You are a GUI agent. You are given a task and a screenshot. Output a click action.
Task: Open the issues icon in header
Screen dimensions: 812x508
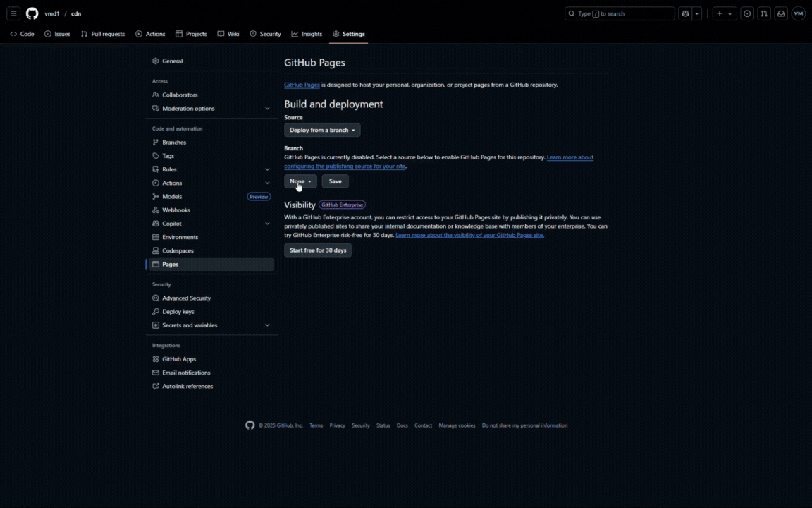pos(746,13)
